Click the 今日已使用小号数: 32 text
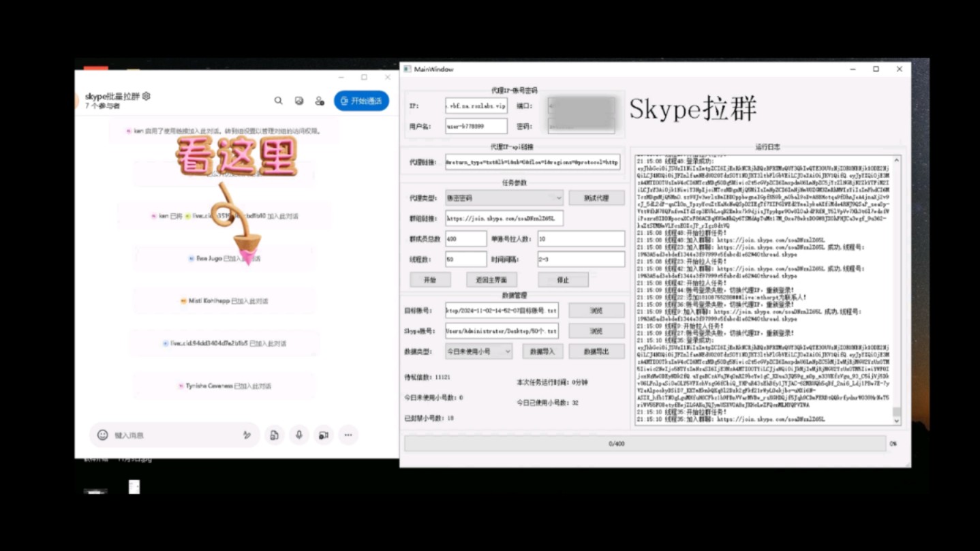This screenshot has height=551, width=980. pyautogui.click(x=547, y=403)
